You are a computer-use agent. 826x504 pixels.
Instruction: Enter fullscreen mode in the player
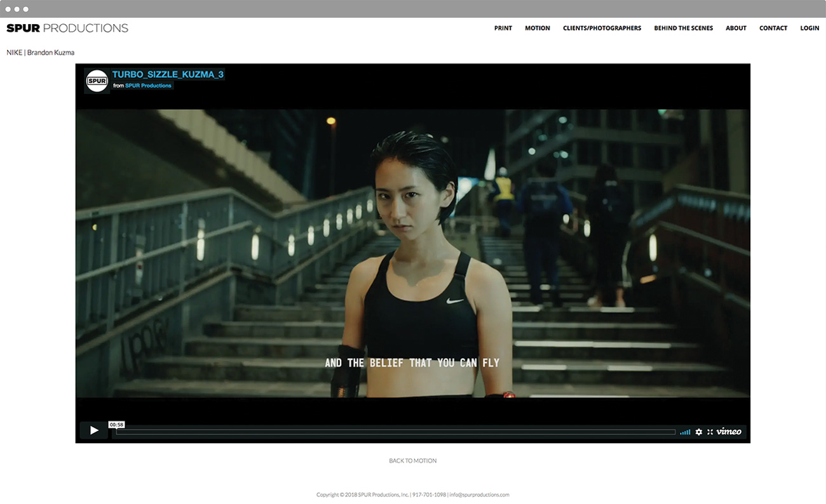click(710, 432)
